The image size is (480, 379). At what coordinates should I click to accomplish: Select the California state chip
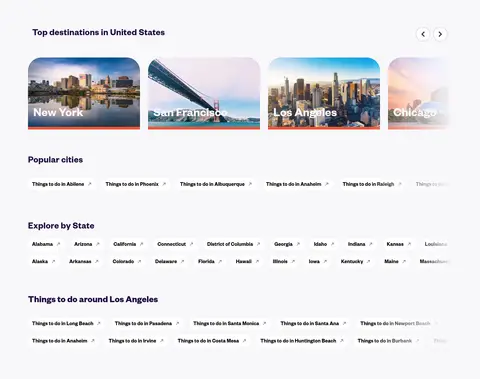[128, 244]
